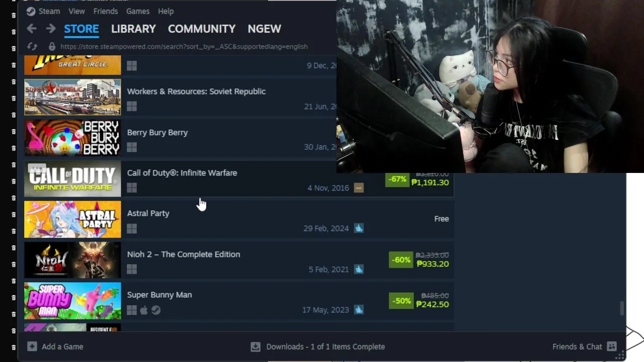Click the ₱933.20 price
This screenshot has height=362, width=644.
pyautogui.click(x=433, y=264)
